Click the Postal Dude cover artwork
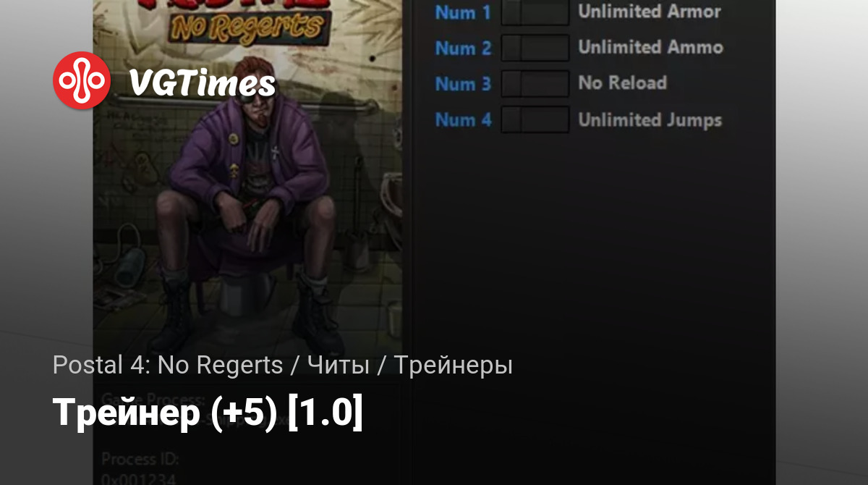 coord(248,203)
